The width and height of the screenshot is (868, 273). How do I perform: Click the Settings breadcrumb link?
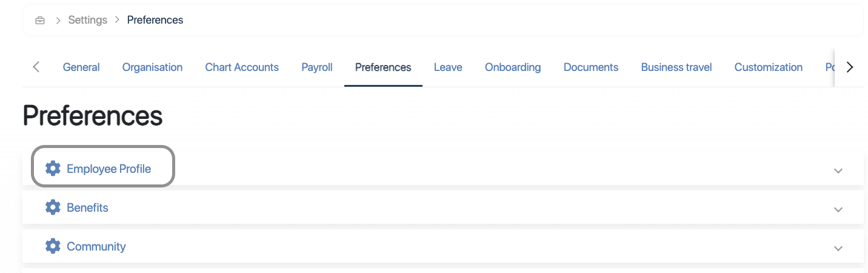click(87, 20)
